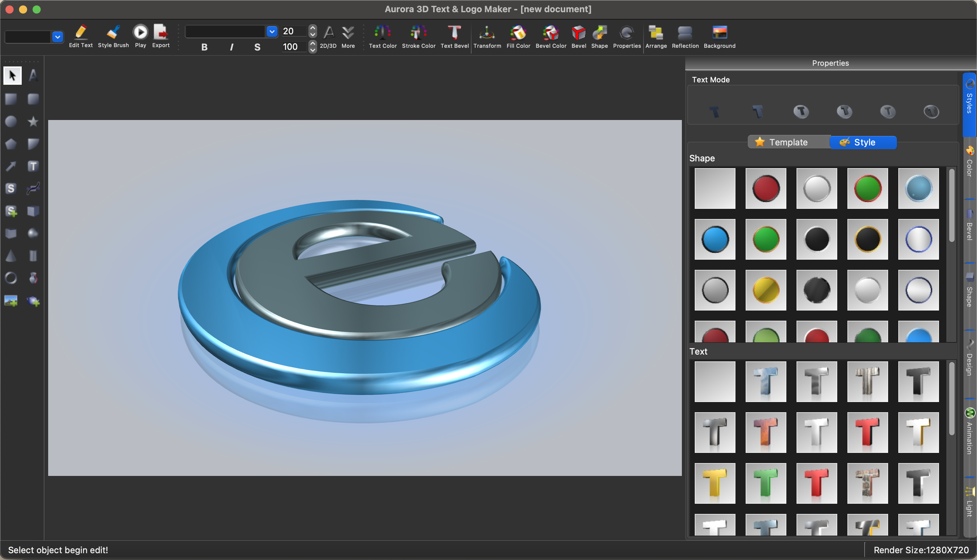Click the add image tool icon
The width and height of the screenshot is (977, 560).
(11, 301)
